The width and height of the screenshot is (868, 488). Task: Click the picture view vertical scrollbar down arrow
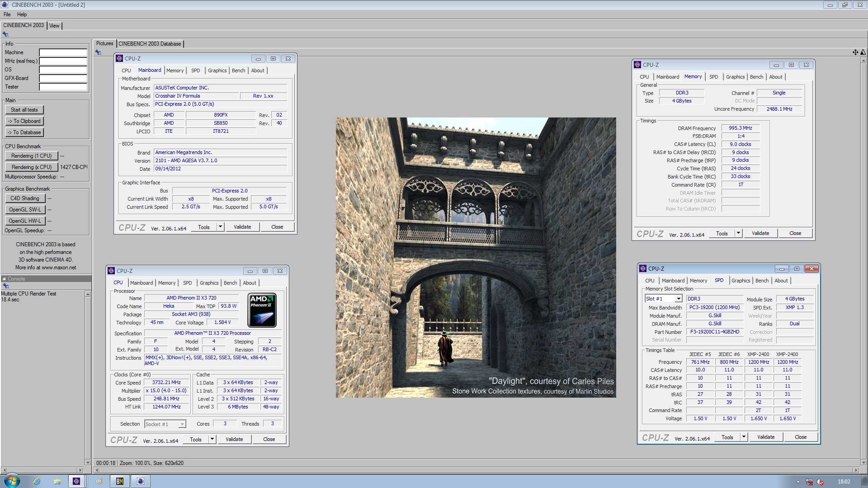pos(864,463)
